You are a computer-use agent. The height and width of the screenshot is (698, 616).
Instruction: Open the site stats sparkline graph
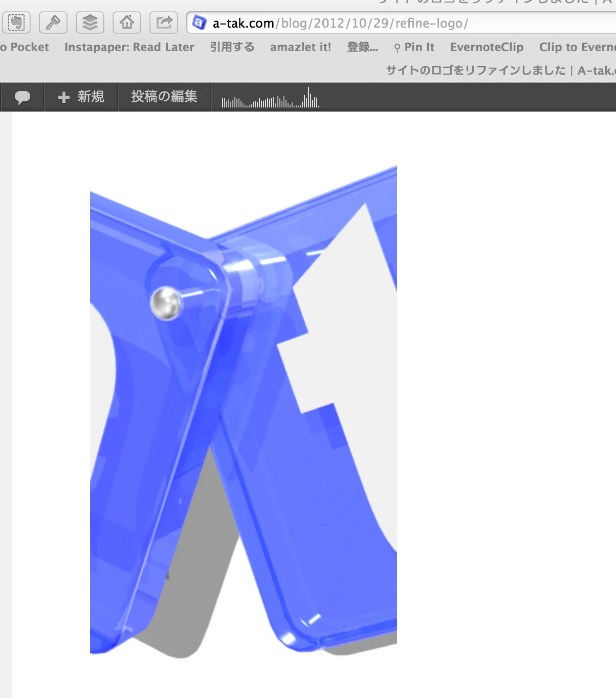point(271,97)
